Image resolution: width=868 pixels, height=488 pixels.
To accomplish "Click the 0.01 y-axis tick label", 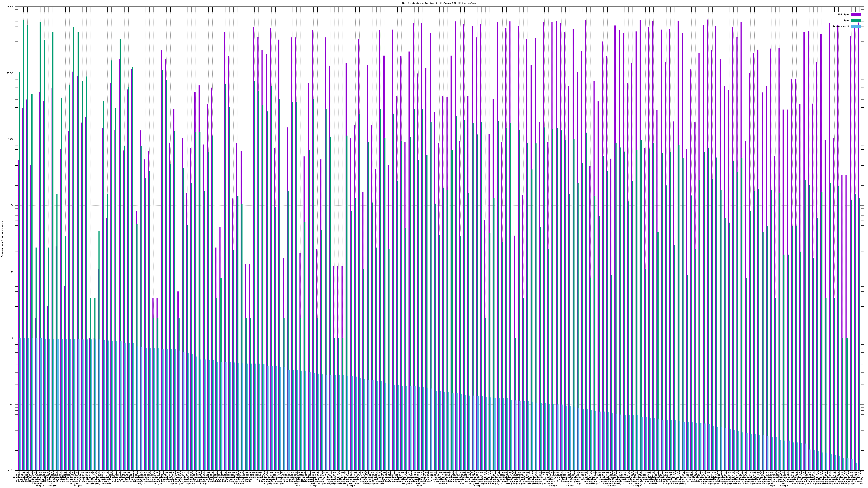I will (x=11, y=470).
